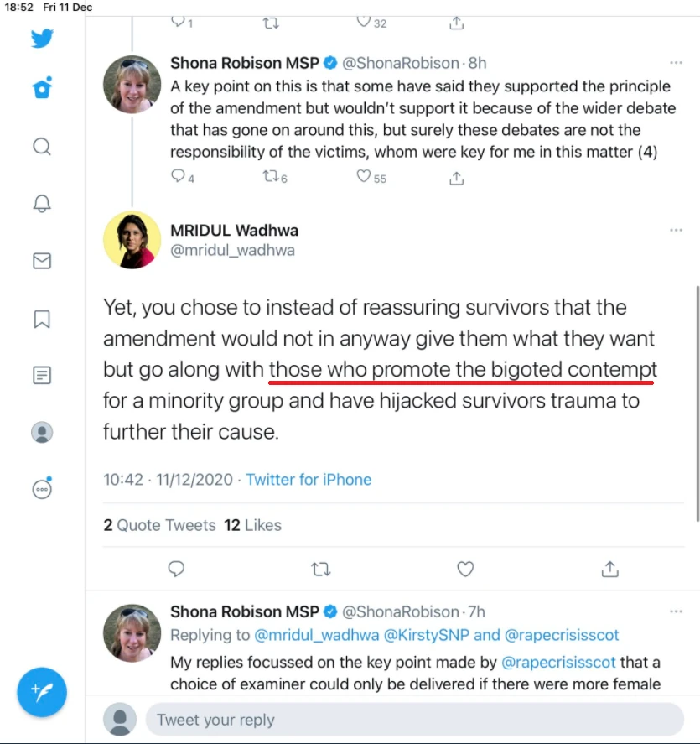The width and height of the screenshot is (700, 744).
Task: Open the Twitter for iPhone link
Action: click(x=309, y=480)
